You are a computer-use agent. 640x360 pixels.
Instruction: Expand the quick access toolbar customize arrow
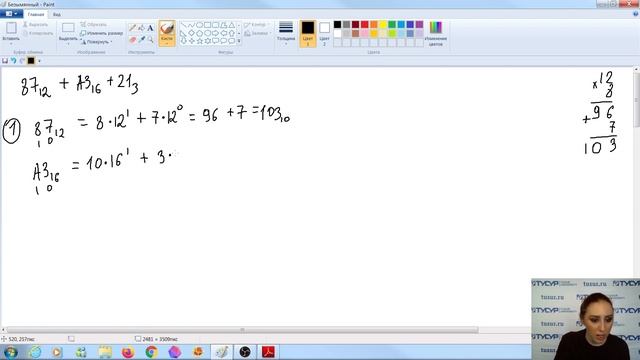coord(40,61)
